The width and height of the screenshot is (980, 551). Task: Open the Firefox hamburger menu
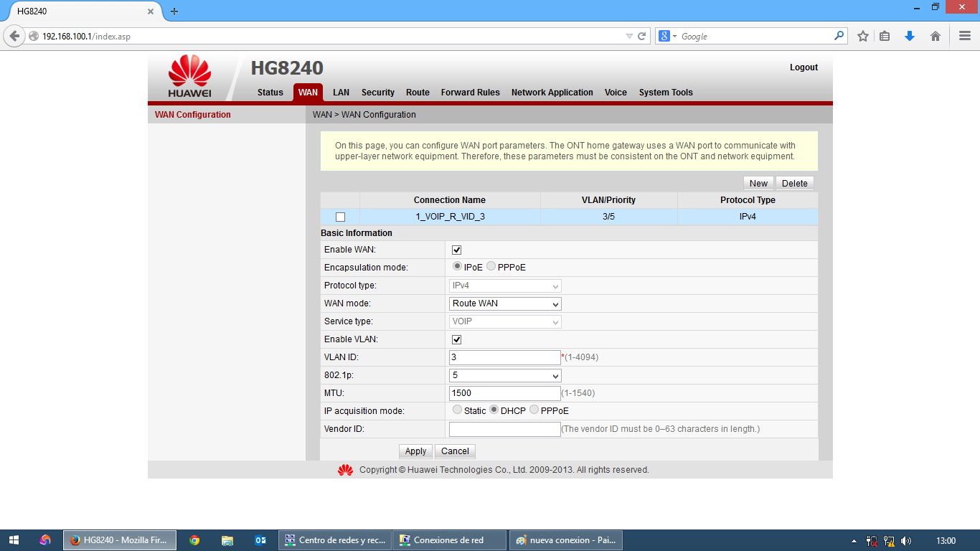point(965,36)
